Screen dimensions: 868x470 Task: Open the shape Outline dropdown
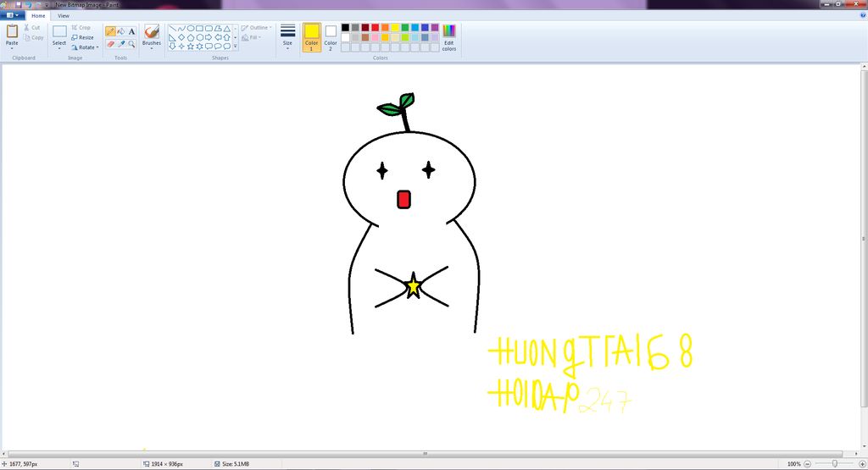[x=256, y=28]
